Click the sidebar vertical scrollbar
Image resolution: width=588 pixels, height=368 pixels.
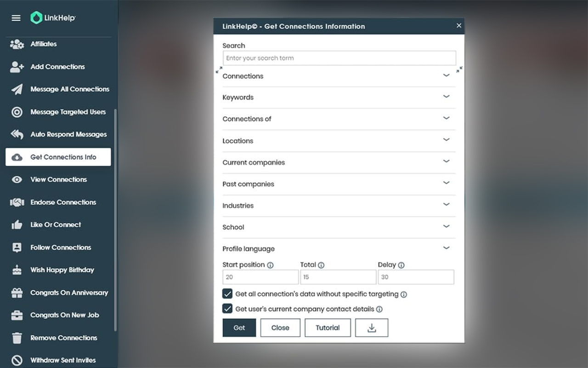coord(115,220)
